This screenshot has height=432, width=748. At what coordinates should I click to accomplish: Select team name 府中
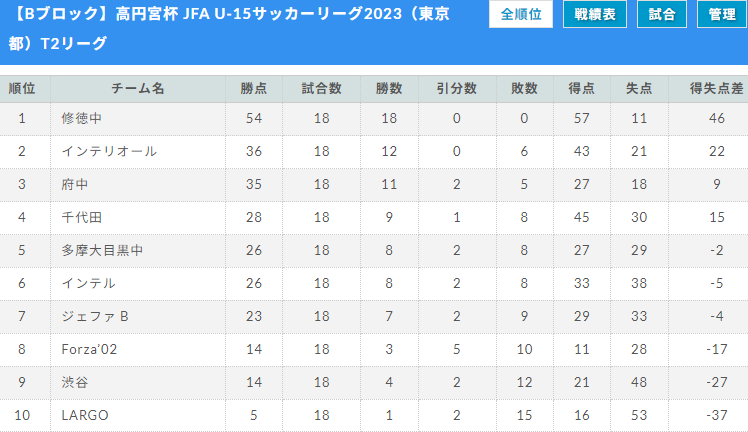75,184
